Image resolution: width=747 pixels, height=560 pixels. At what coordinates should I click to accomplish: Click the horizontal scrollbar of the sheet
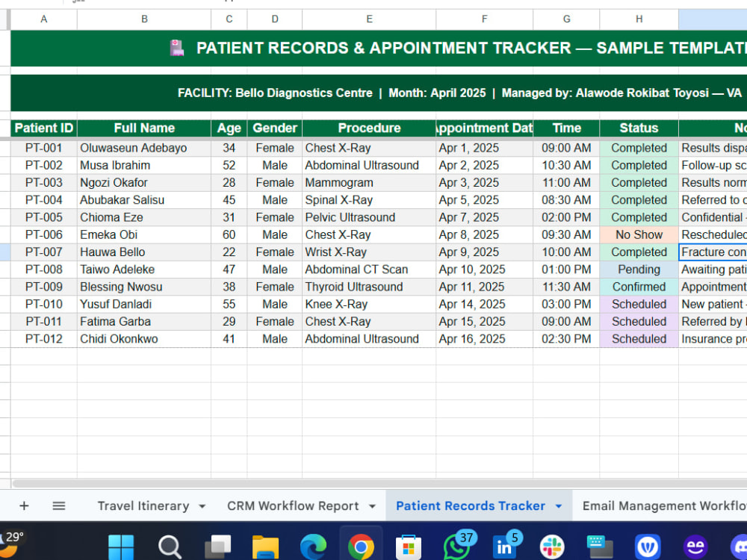pos(379,484)
